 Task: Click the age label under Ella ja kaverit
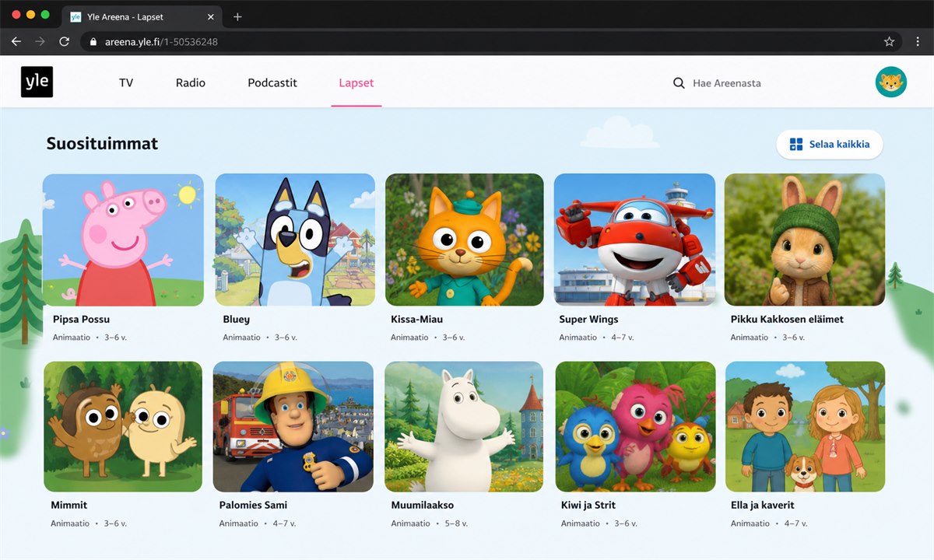tap(795, 524)
